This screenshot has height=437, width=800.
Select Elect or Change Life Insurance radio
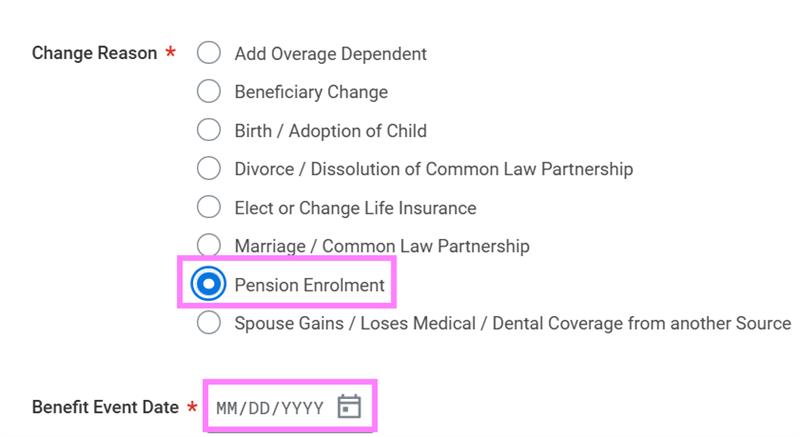pyautogui.click(x=208, y=208)
